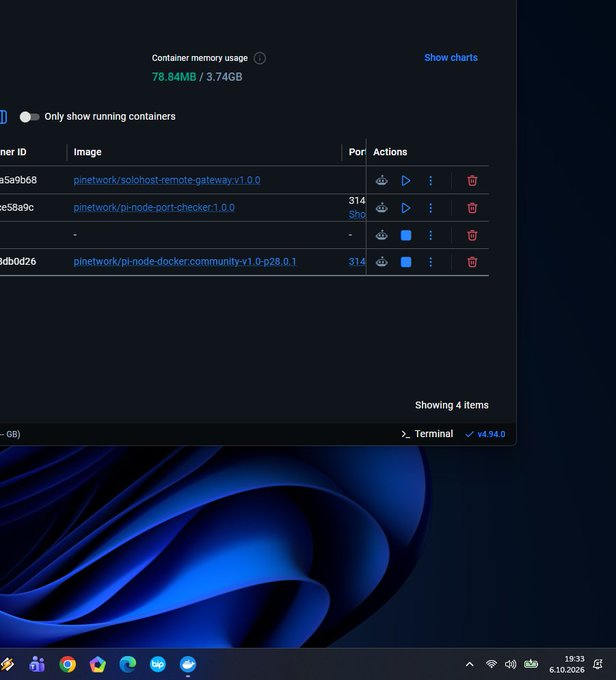The height and width of the screenshot is (680, 616).
Task: Open the port link on pi-node-docker row
Action: (x=357, y=262)
